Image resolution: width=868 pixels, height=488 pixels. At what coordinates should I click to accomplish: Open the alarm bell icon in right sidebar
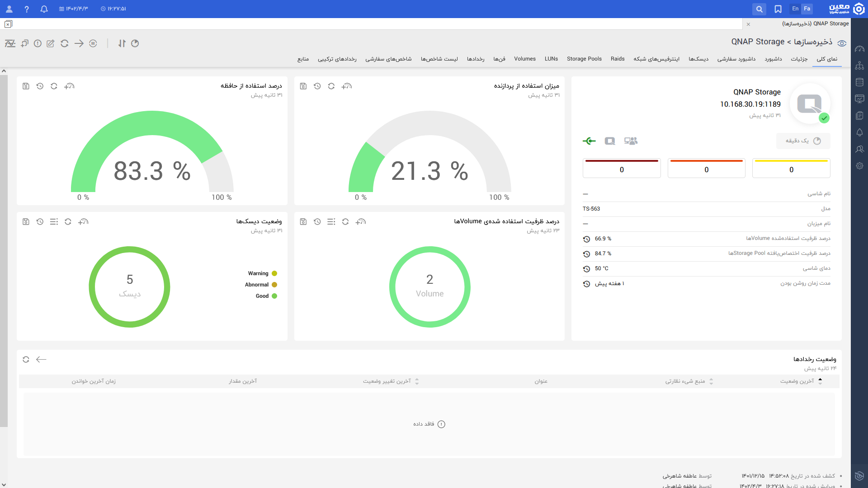click(860, 132)
